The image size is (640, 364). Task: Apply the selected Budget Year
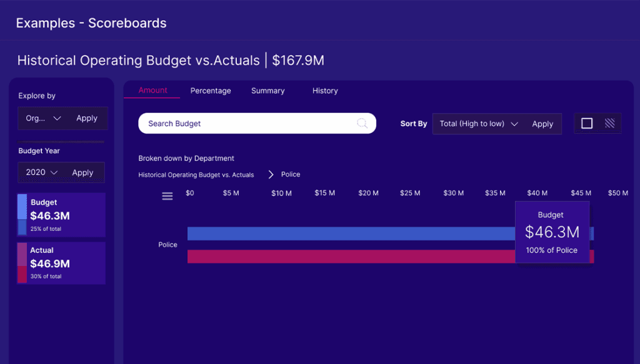(82, 172)
